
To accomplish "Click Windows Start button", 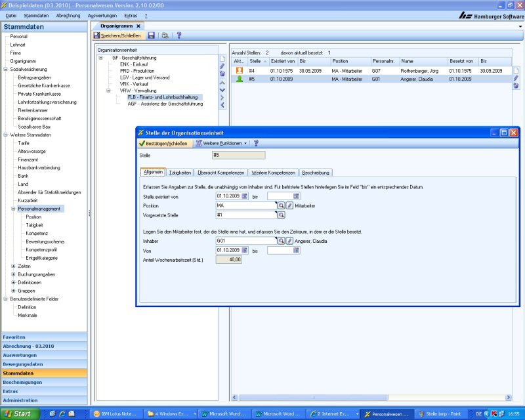I will click(x=20, y=414).
